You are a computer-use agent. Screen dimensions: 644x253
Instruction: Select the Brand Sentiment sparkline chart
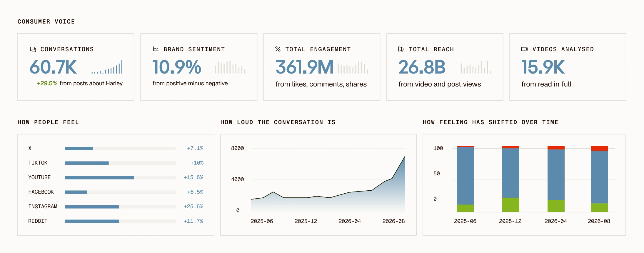coord(230,67)
